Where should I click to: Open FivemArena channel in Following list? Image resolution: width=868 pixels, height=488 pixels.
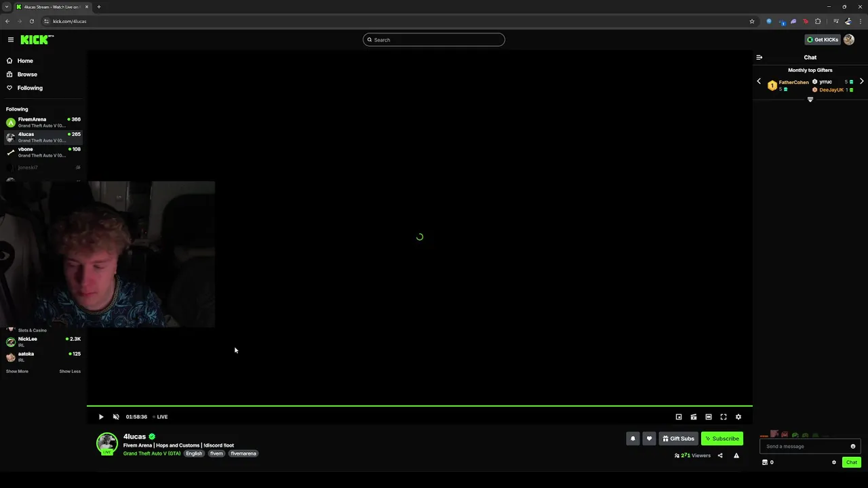43,122
